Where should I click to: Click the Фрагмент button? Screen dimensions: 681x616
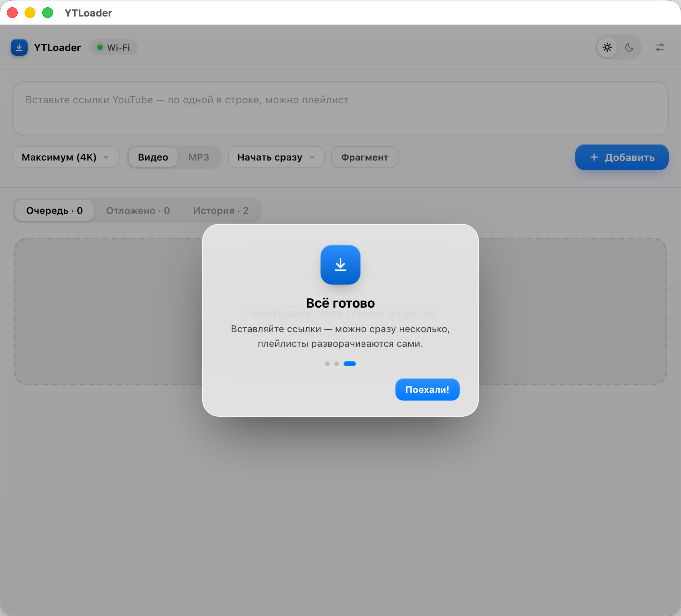point(365,157)
